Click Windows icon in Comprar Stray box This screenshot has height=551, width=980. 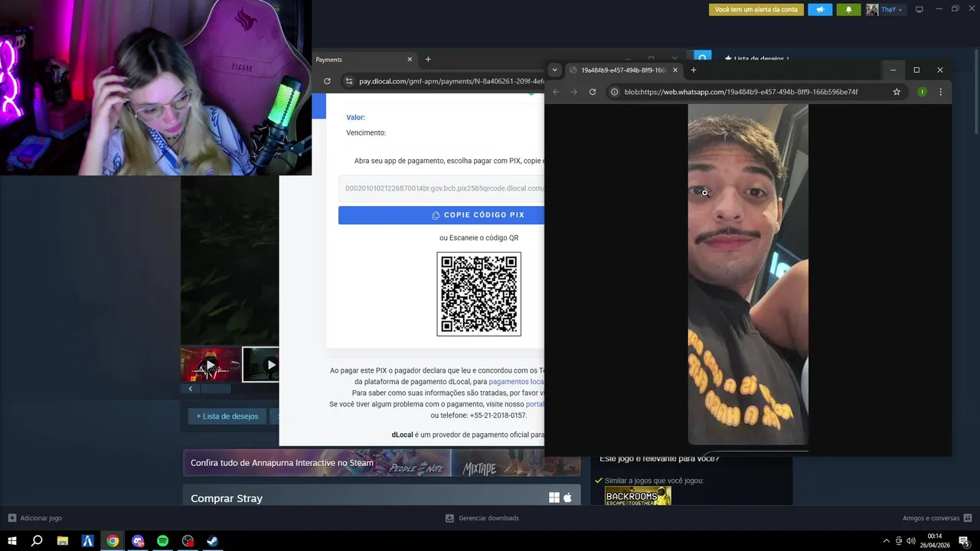554,497
